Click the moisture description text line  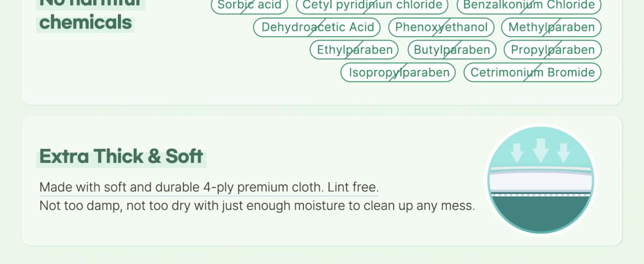pyautogui.click(x=257, y=206)
